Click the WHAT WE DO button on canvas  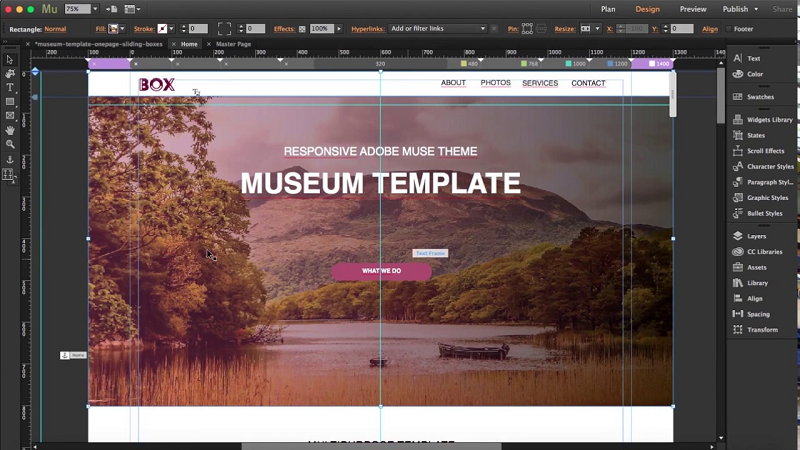pyautogui.click(x=381, y=271)
